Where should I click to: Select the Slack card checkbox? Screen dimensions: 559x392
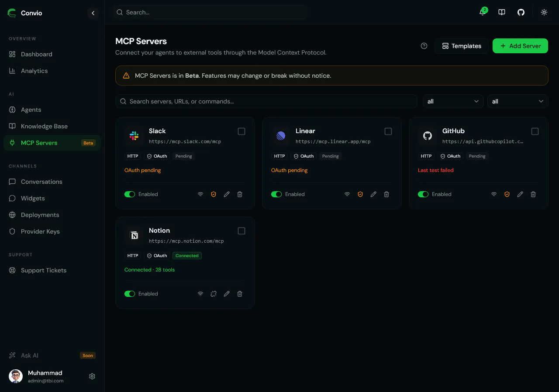(x=242, y=131)
